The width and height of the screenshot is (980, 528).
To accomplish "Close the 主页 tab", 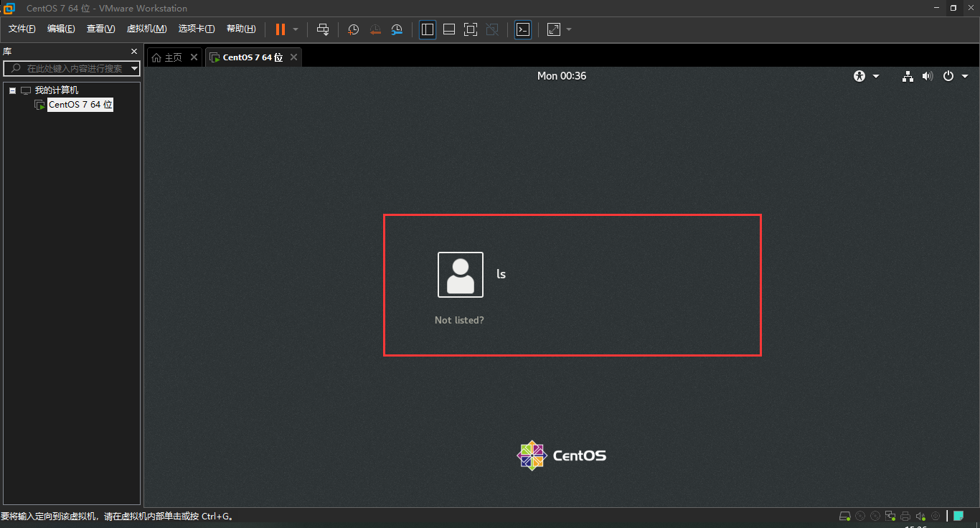I will [194, 57].
